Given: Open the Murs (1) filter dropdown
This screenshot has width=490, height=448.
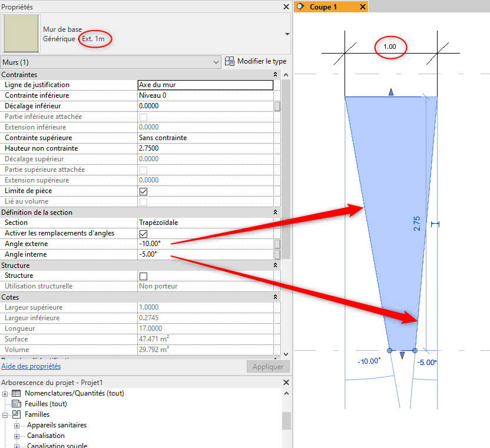Looking at the screenshot, I should 216,62.
